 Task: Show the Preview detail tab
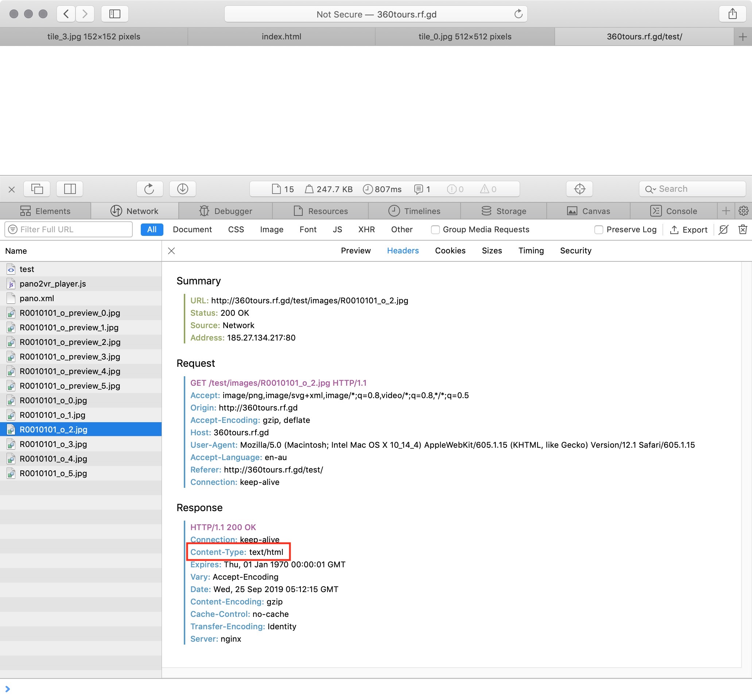coord(356,250)
